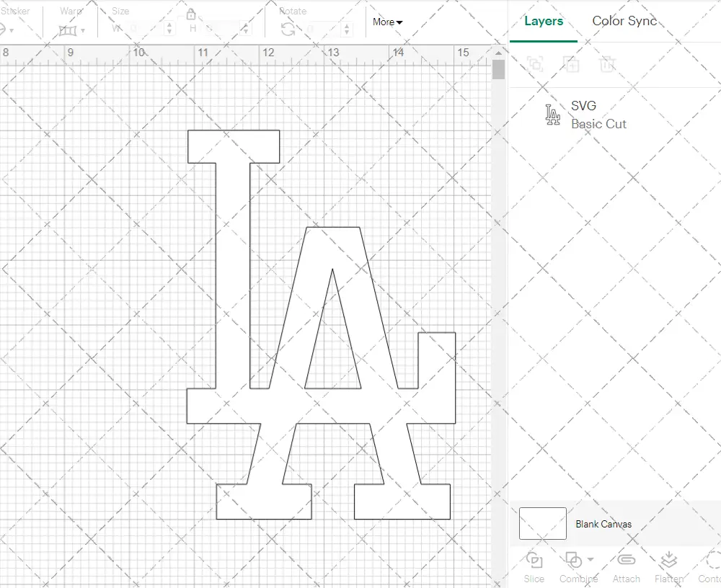Select the Layers tab

[544, 21]
